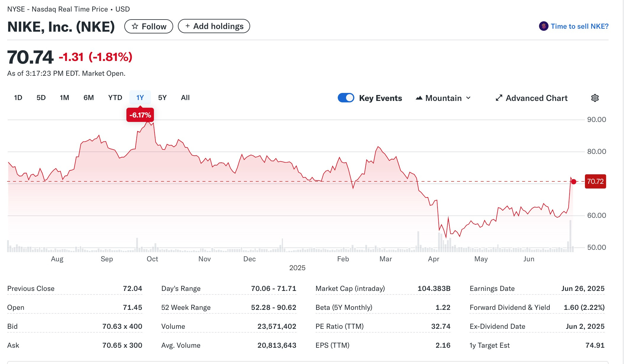Select the 1Y range tab

click(140, 98)
